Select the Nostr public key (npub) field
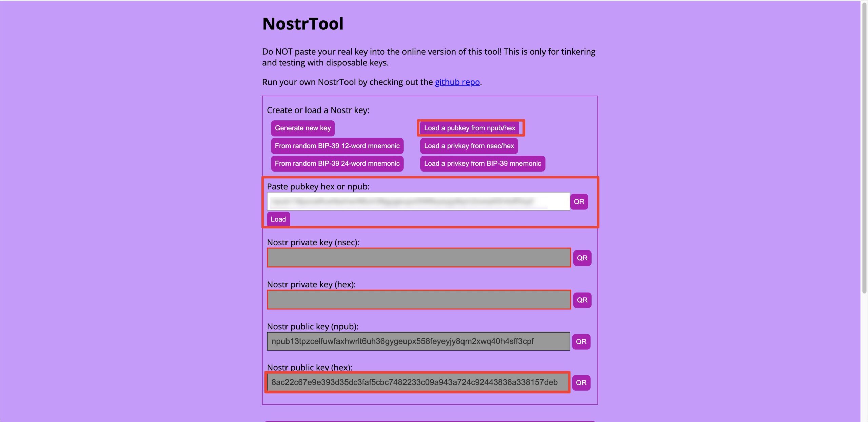Screen dimensions: 868x422 click(x=418, y=341)
